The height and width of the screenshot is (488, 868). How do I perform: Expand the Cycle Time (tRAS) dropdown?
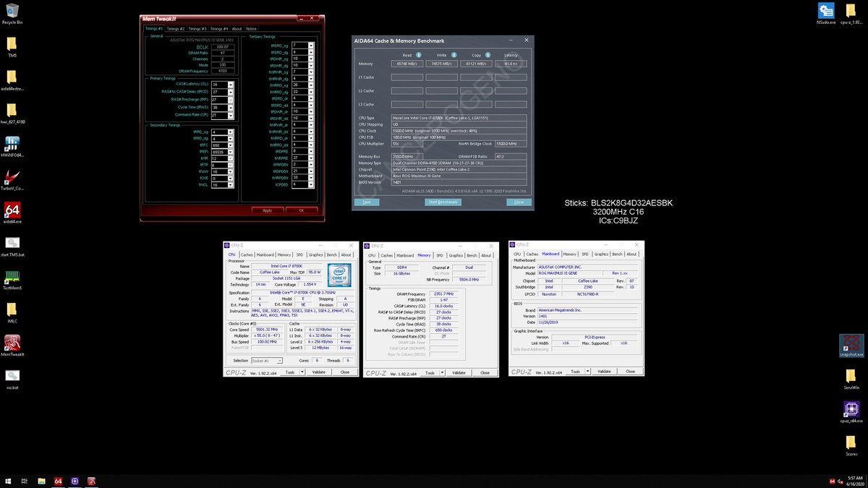coord(231,107)
